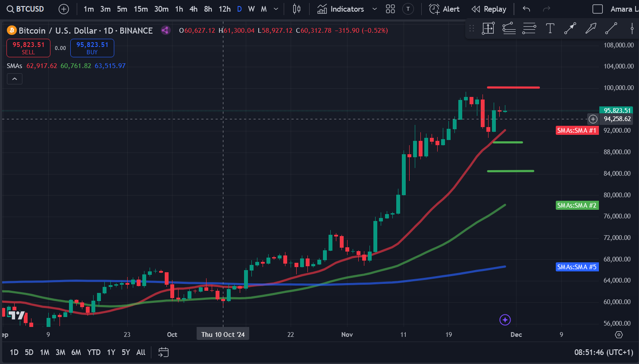Open the candlestick chart type menu
The height and width of the screenshot is (364, 639).
[x=297, y=9]
